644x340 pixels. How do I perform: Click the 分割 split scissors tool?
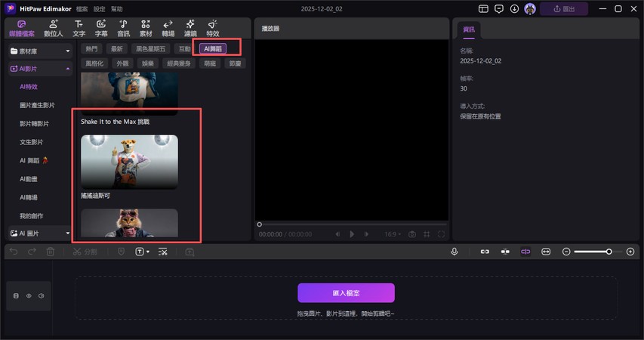85,252
